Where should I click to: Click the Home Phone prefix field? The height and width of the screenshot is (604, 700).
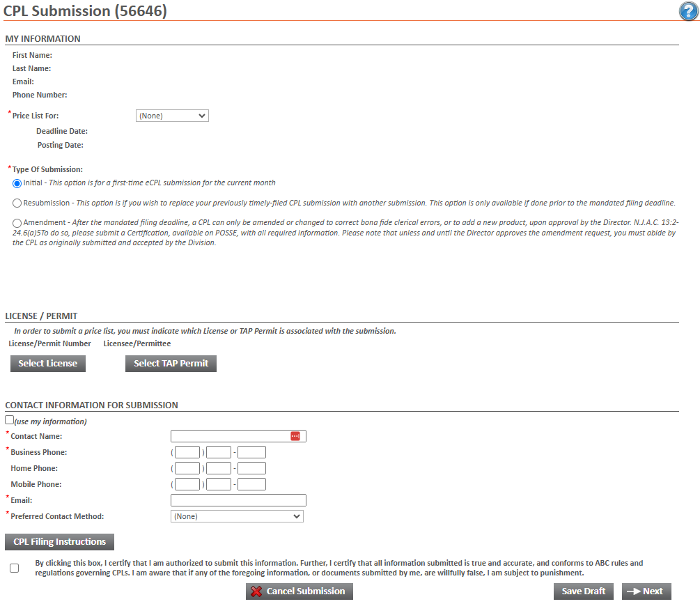click(x=219, y=468)
